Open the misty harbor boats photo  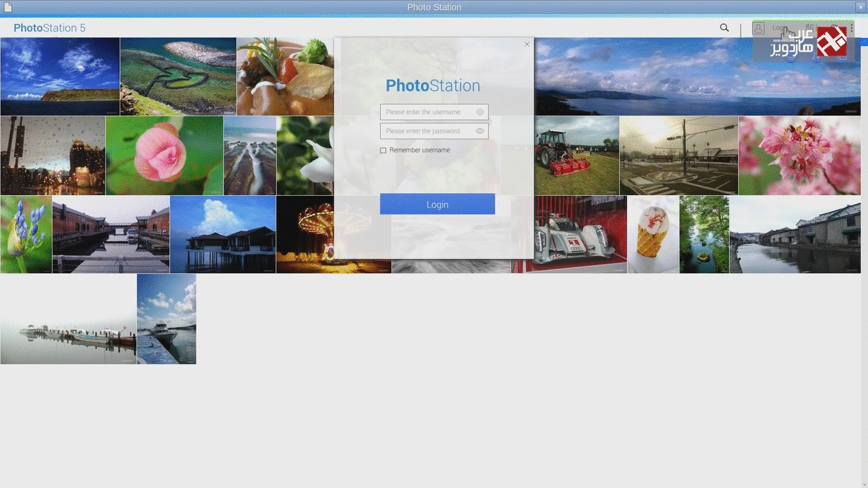coord(68,319)
